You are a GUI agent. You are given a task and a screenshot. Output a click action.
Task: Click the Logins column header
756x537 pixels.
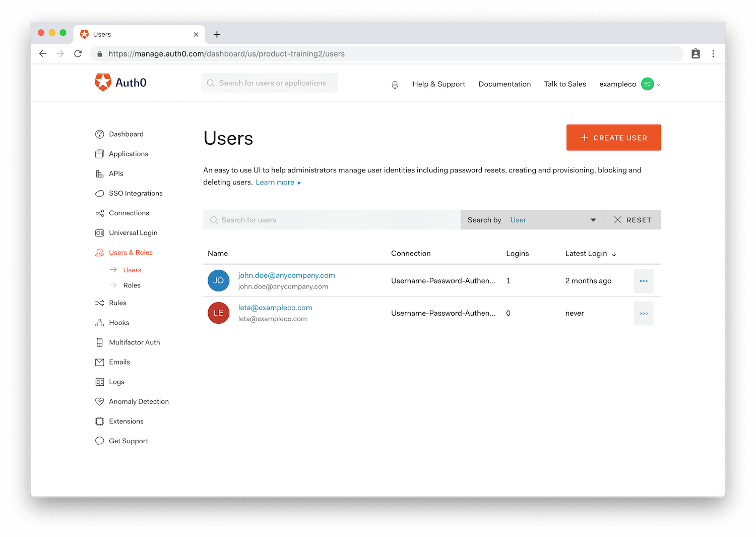pos(518,254)
